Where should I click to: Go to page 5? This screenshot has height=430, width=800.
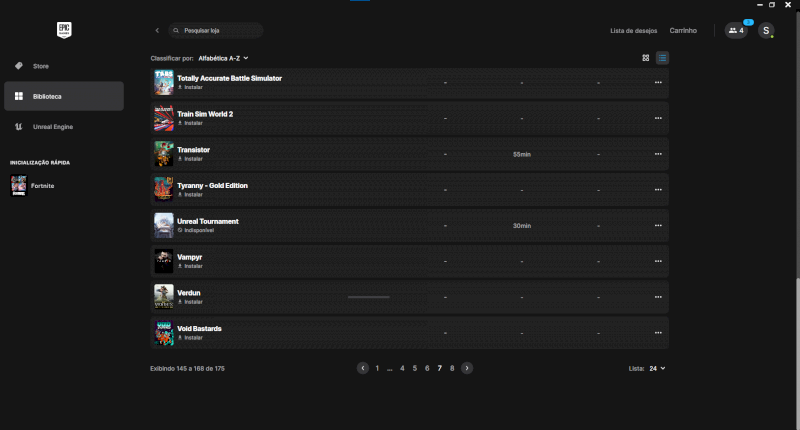coord(415,368)
